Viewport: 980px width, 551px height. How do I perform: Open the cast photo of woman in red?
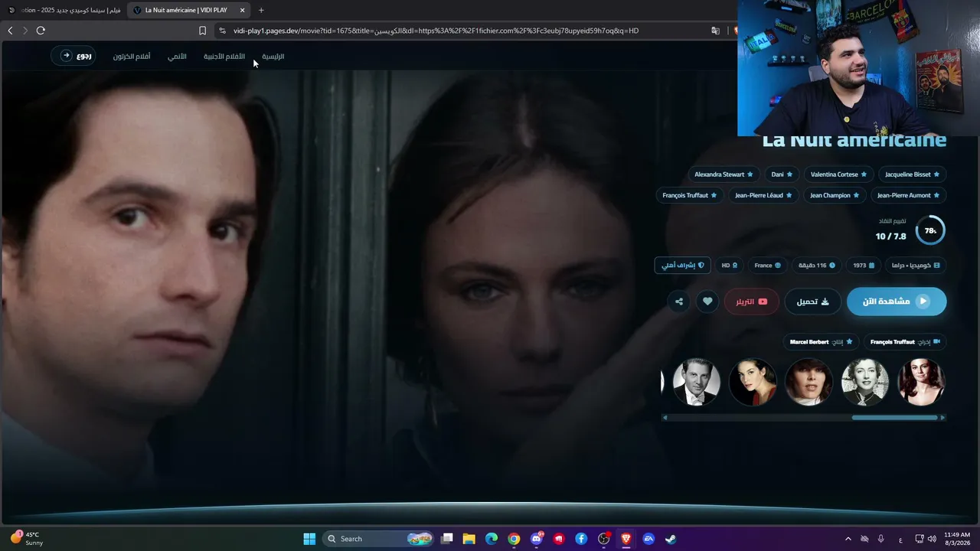pyautogui.click(x=753, y=381)
